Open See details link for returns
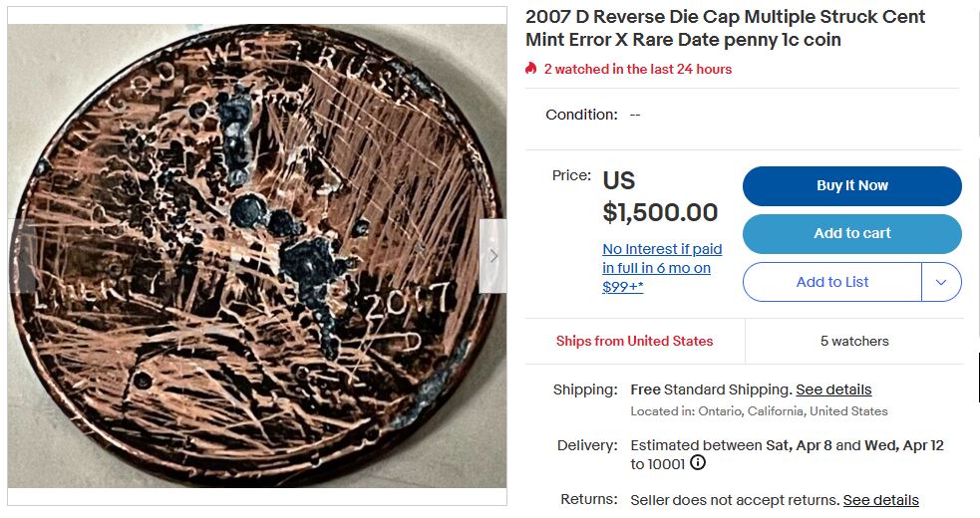 coord(880,500)
